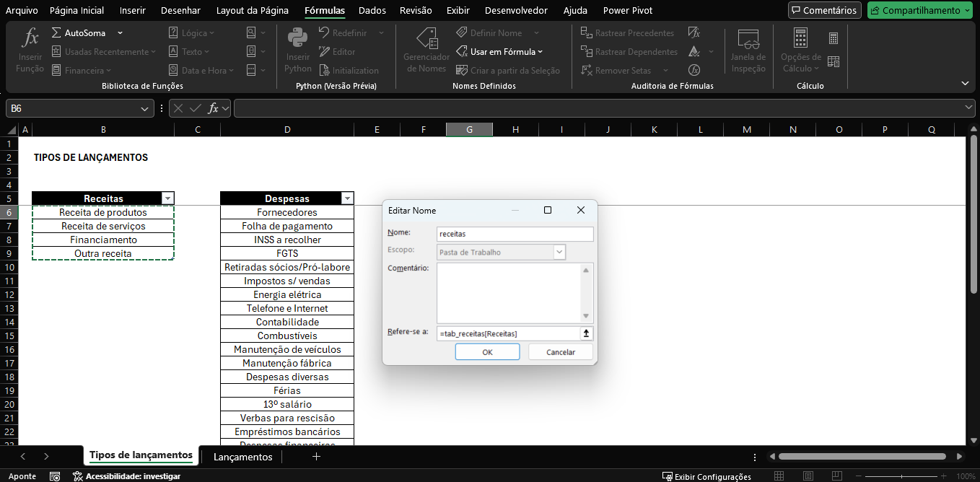Click the Mostrar Fórmulas icon

(694, 32)
